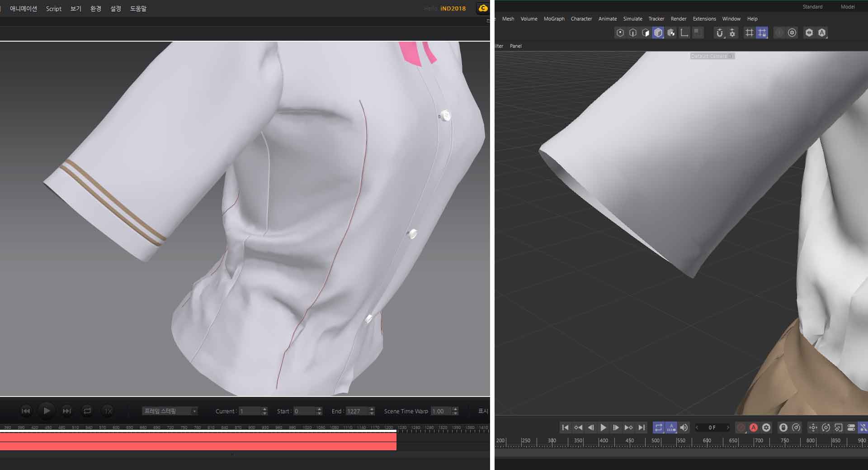Go to next keyframe
The height and width of the screenshot is (470, 868).
click(x=628, y=427)
